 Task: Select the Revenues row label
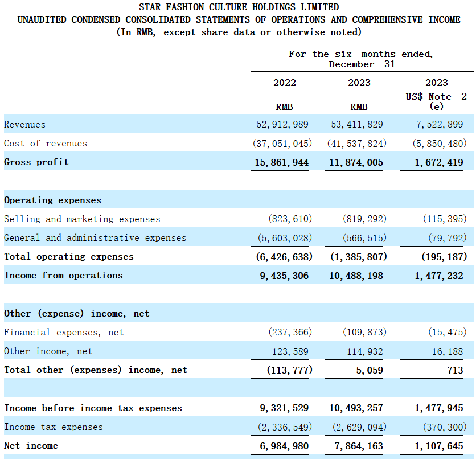(x=24, y=125)
